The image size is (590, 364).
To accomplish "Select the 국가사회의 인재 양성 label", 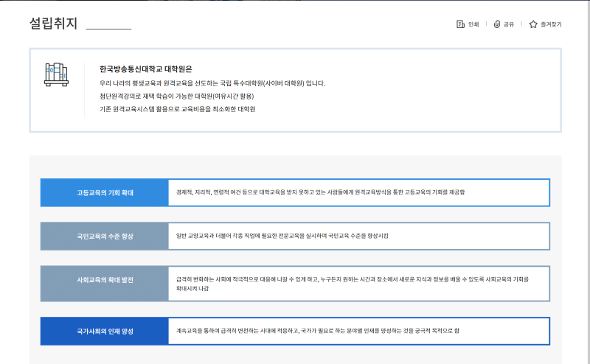I will [104, 331].
